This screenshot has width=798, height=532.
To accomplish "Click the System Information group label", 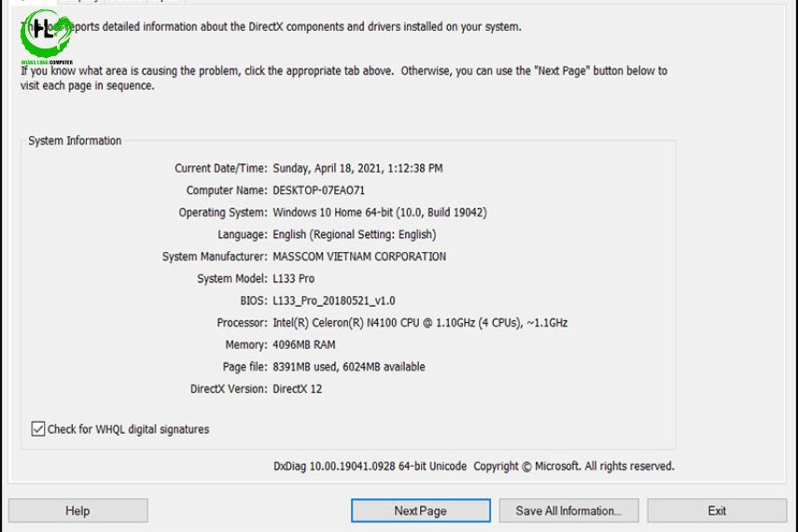I will (x=75, y=141).
